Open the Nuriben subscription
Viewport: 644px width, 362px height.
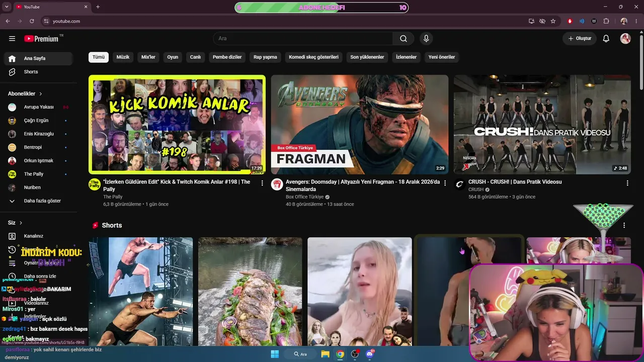38,188
